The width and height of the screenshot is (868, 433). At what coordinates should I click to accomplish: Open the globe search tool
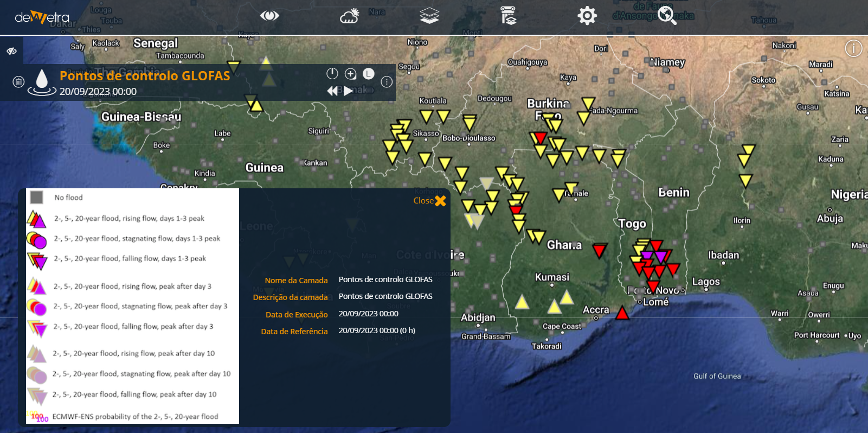[667, 16]
